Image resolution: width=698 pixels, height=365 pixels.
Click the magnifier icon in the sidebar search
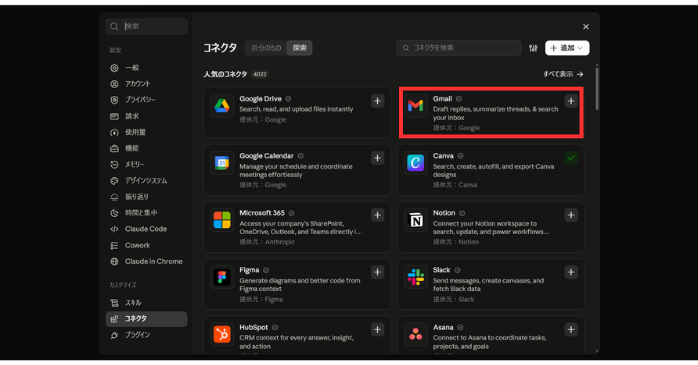[114, 27]
